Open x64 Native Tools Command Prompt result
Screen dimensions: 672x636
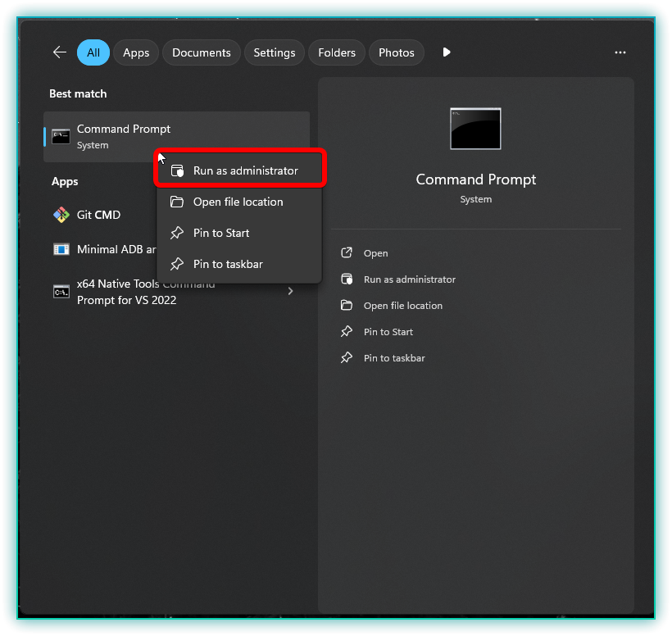pyautogui.click(x=176, y=292)
